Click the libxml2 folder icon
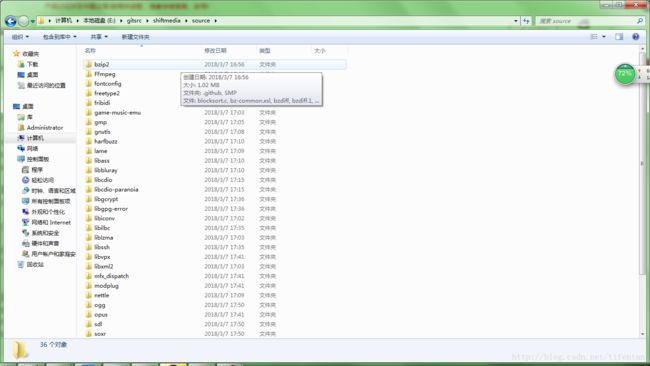Image resolution: width=650 pixels, height=366 pixels. pos(89,267)
